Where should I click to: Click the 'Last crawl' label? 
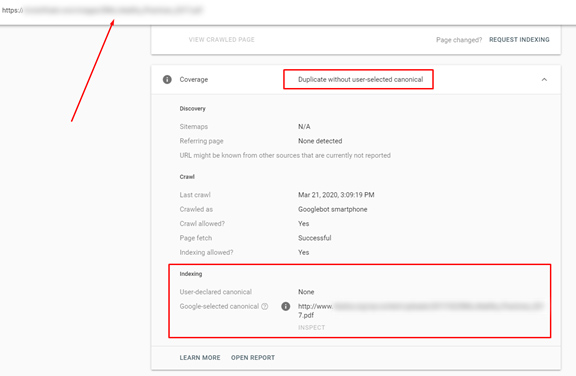195,195
